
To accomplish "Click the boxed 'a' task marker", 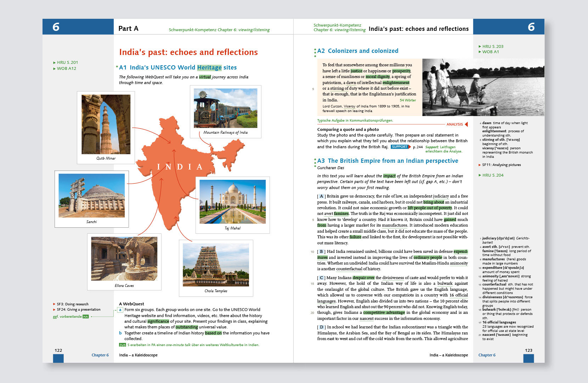I will 120,310.
